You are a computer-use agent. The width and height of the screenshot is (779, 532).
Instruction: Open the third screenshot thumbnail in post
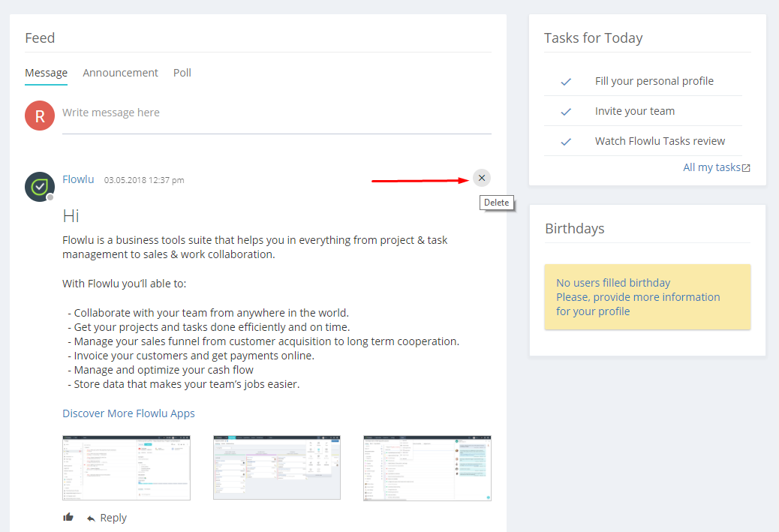point(427,468)
